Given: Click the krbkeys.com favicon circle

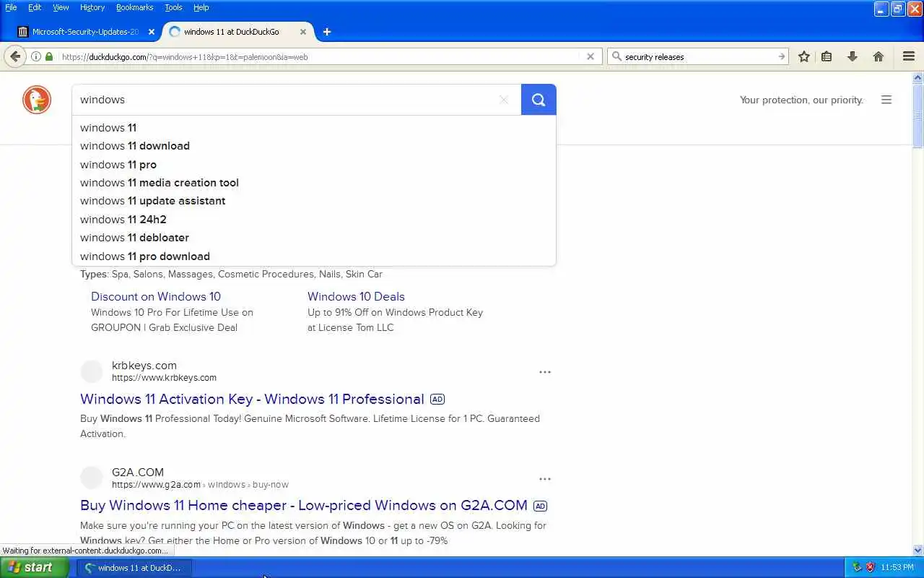Looking at the screenshot, I should pos(92,371).
